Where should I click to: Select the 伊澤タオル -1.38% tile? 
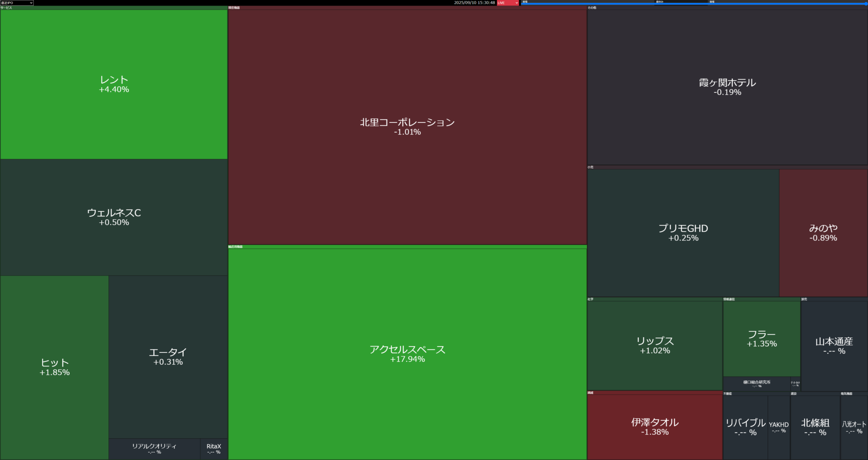tap(655, 427)
